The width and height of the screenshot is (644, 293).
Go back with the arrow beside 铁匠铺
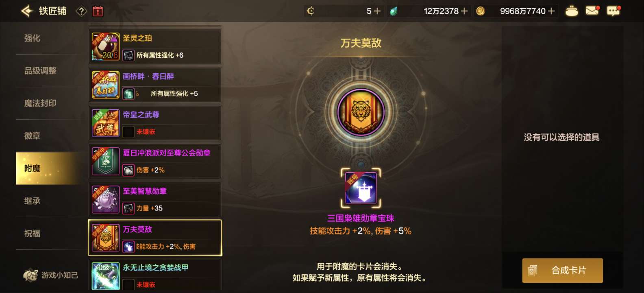click(x=27, y=11)
